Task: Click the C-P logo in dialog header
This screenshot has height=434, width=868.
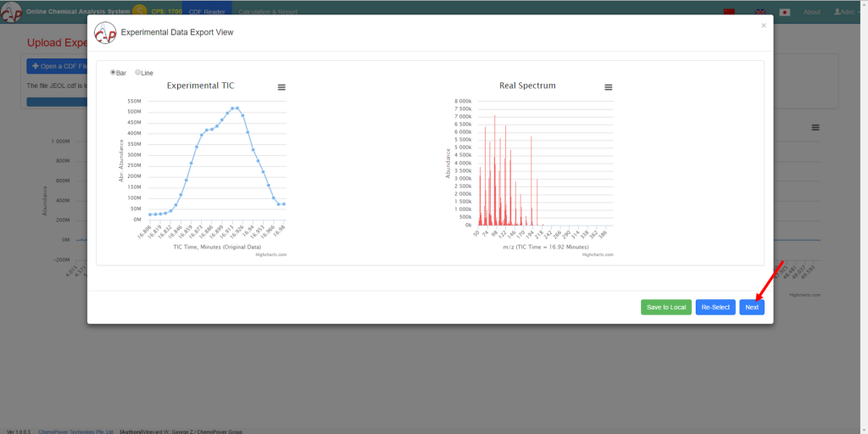Action: point(105,32)
